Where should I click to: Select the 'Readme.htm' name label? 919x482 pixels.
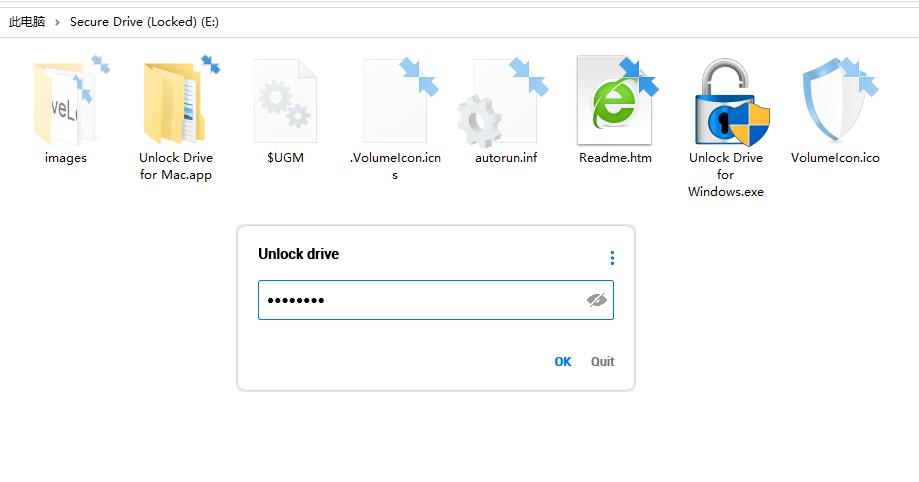click(615, 158)
